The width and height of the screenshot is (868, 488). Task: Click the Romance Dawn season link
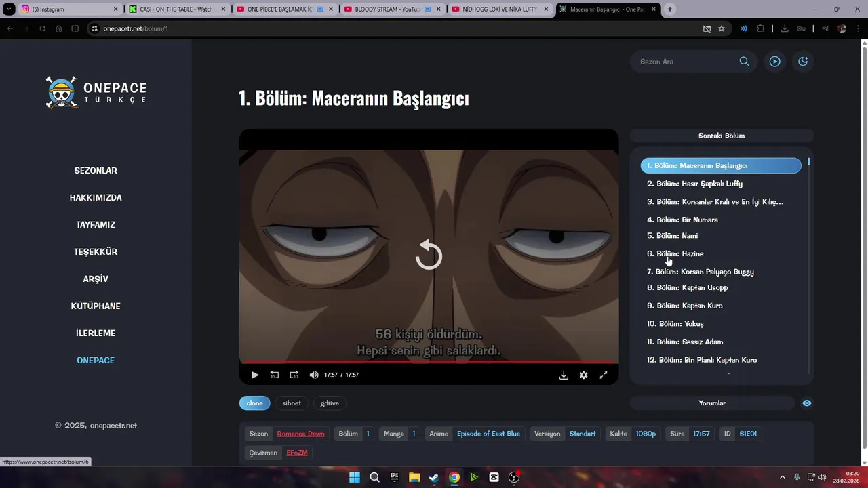tap(300, 434)
